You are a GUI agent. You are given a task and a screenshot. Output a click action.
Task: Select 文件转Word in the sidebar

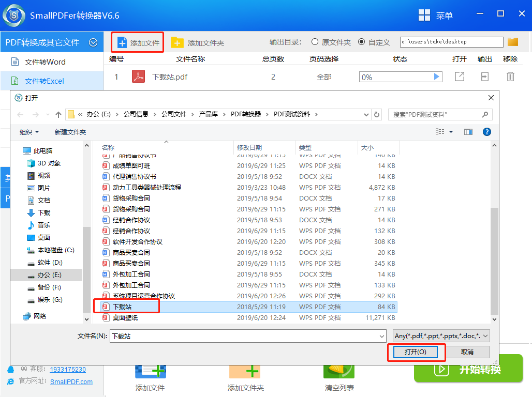52,62
